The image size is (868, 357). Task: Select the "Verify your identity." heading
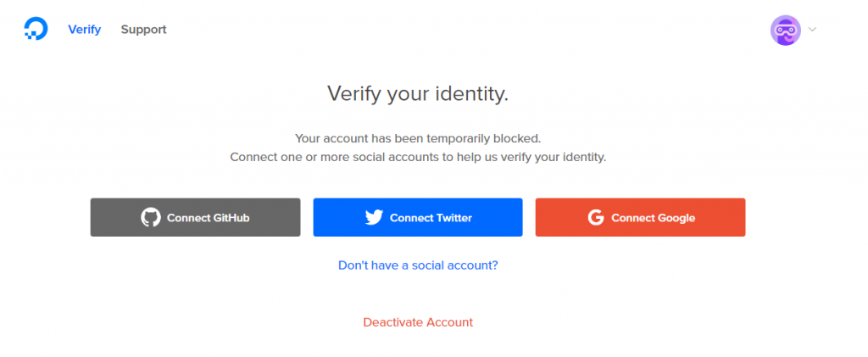[x=418, y=93]
